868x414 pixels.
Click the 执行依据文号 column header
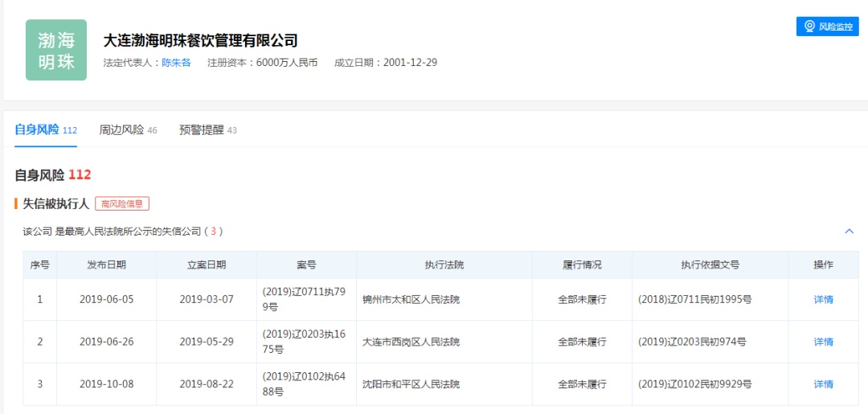(710, 265)
